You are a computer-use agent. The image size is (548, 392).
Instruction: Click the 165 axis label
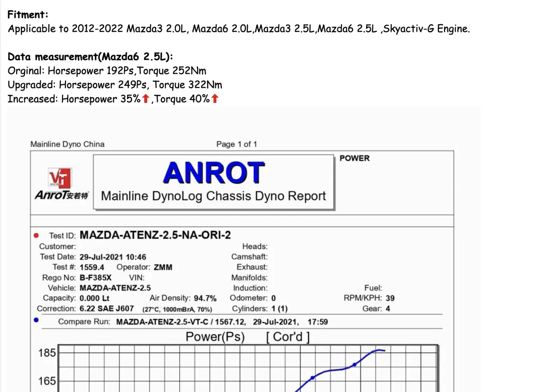pos(47,381)
